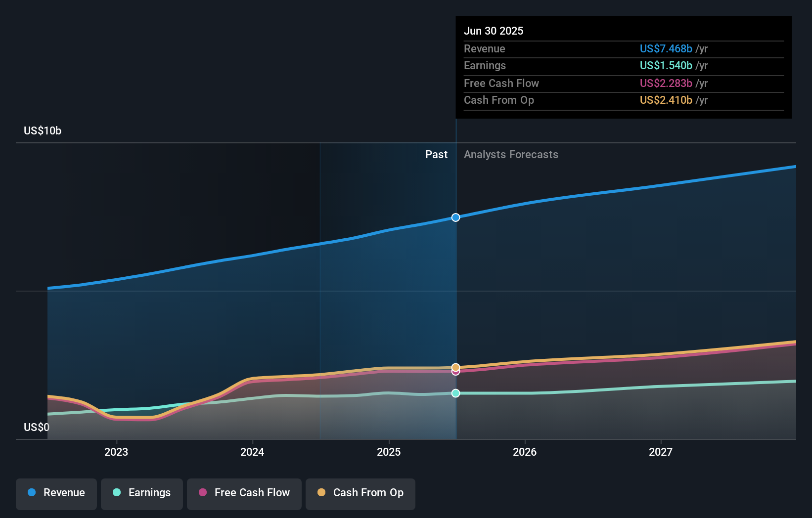Click the pink Free Cash Flow legend dot

point(203,493)
